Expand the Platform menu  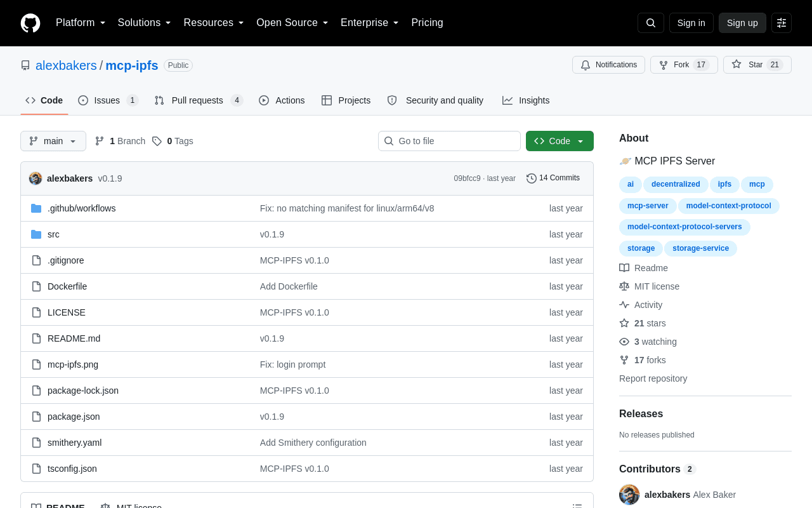[x=81, y=23]
